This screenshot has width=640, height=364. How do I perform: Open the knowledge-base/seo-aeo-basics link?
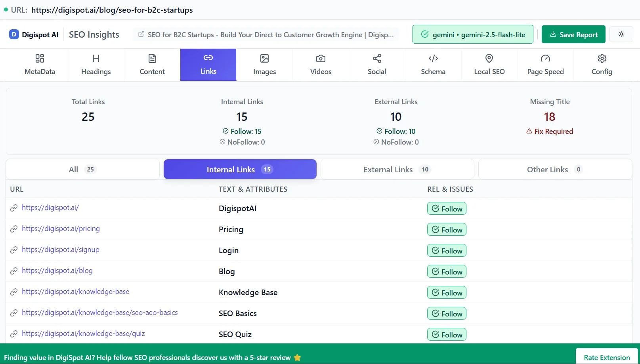click(x=99, y=313)
